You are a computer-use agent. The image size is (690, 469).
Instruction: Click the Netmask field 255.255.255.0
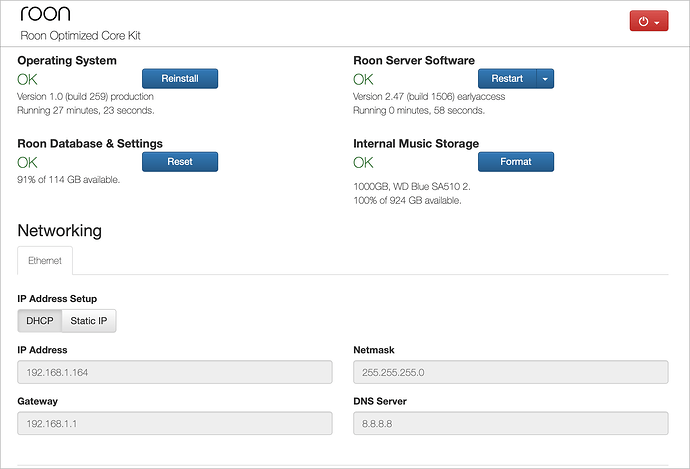coord(510,372)
